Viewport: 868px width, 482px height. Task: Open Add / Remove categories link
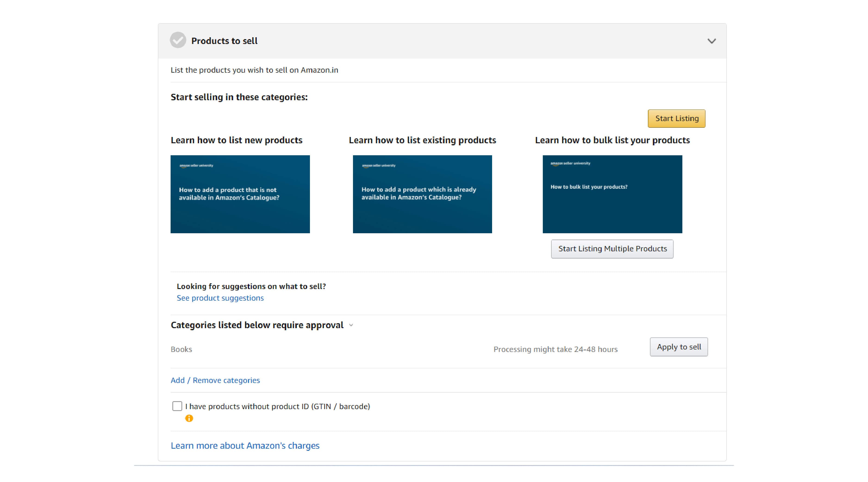pos(215,380)
